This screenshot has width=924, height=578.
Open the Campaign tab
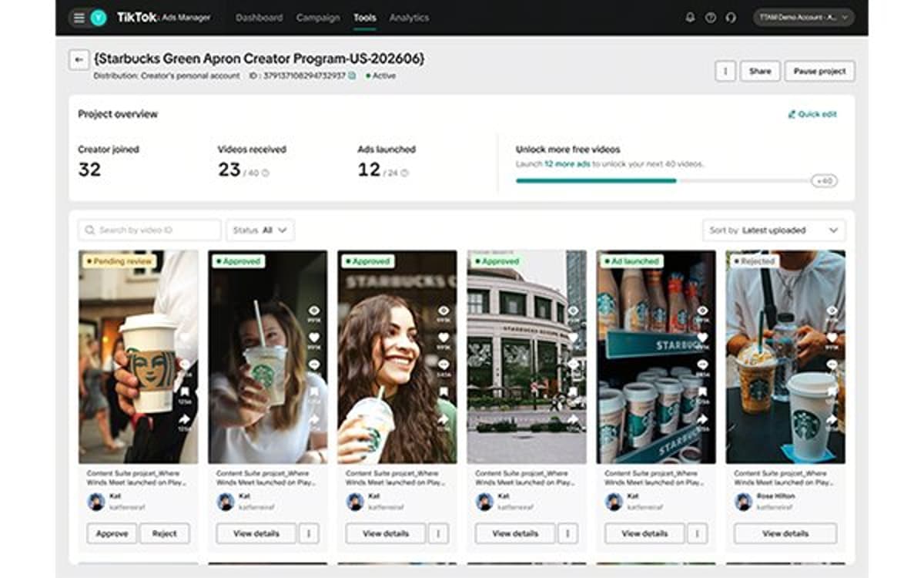click(318, 18)
